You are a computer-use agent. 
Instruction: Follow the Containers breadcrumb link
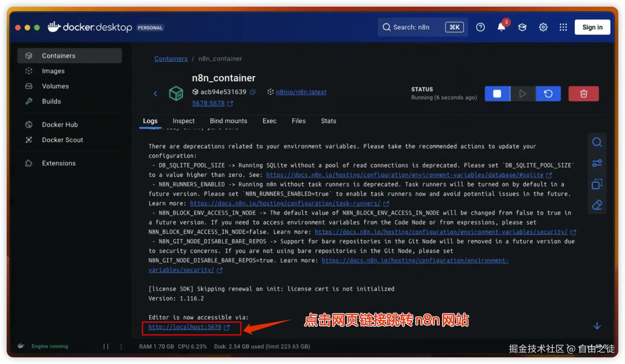pyautogui.click(x=171, y=59)
